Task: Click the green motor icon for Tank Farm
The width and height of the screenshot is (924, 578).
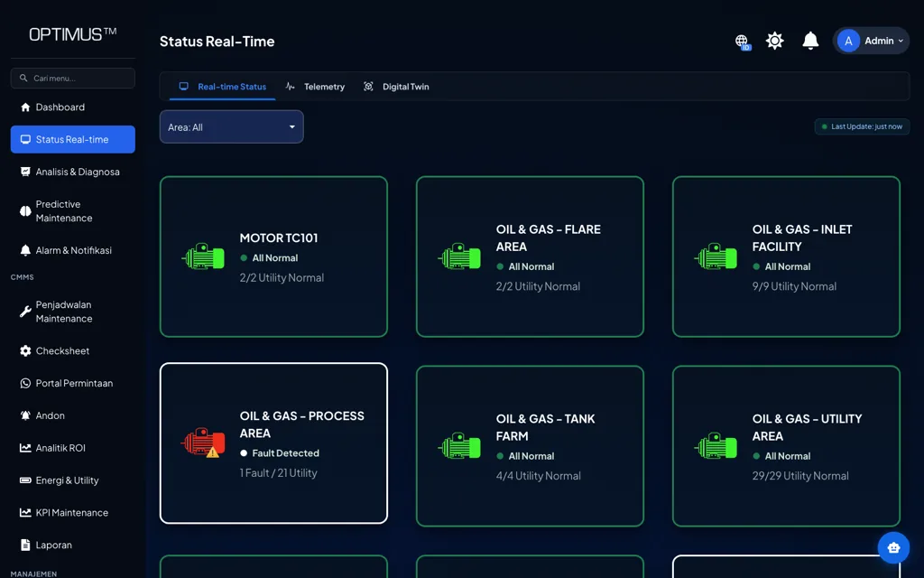Action: (x=459, y=446)
